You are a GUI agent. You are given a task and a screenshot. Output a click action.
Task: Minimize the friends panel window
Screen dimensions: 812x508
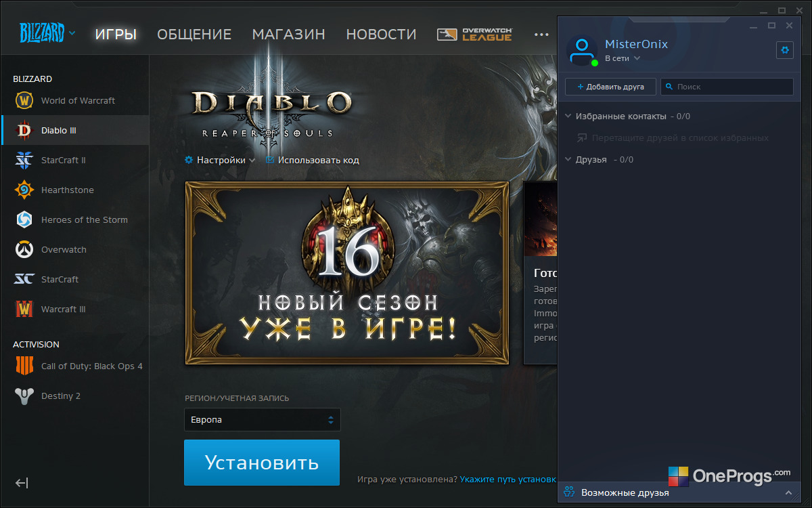754,26
